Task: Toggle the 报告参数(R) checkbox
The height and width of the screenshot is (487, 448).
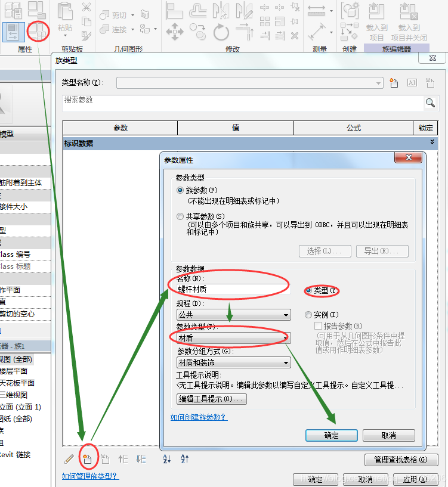Action: (x=318, y=326)
